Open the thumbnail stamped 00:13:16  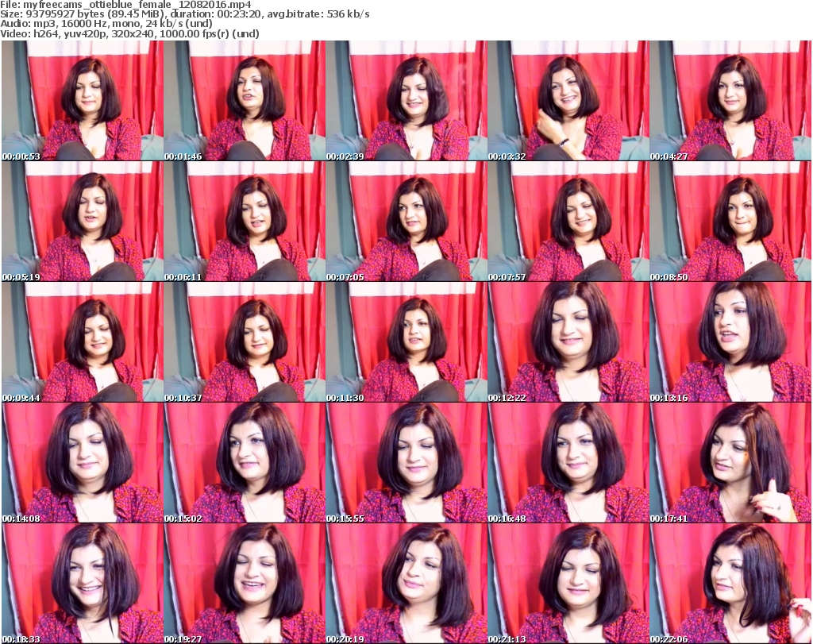730,342
